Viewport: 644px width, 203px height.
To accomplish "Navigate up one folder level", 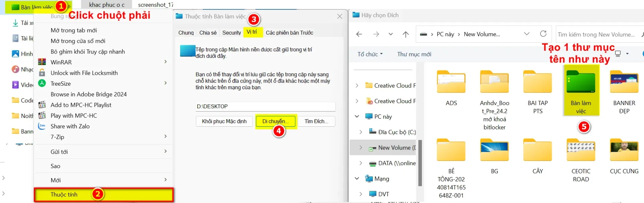I will pyautogui.click(x=406, y=34).
